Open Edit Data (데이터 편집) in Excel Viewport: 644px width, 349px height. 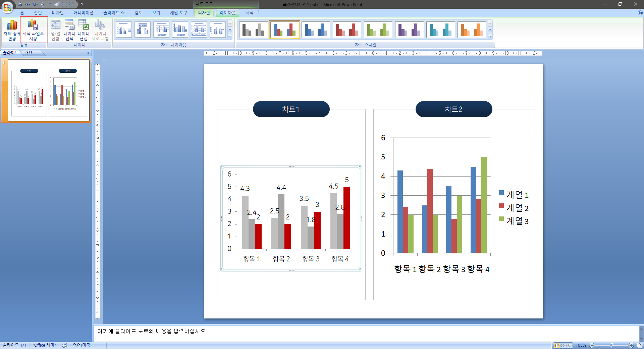click(84, 30)
